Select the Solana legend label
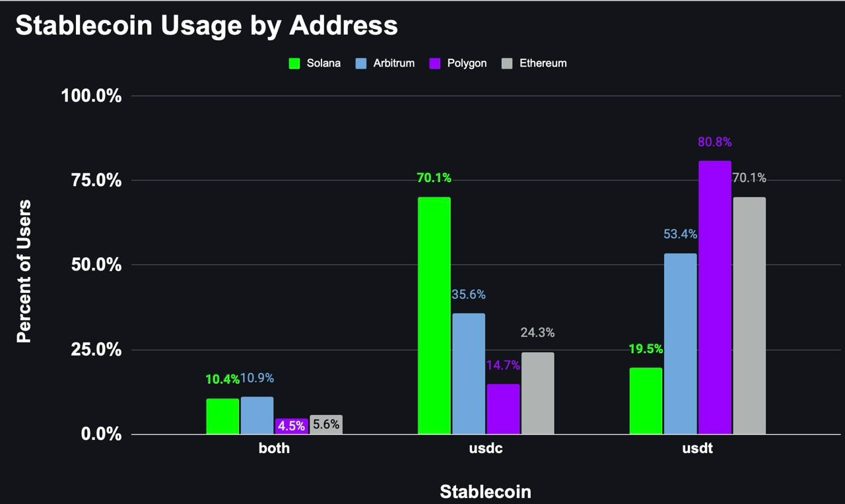 (323, 63)
